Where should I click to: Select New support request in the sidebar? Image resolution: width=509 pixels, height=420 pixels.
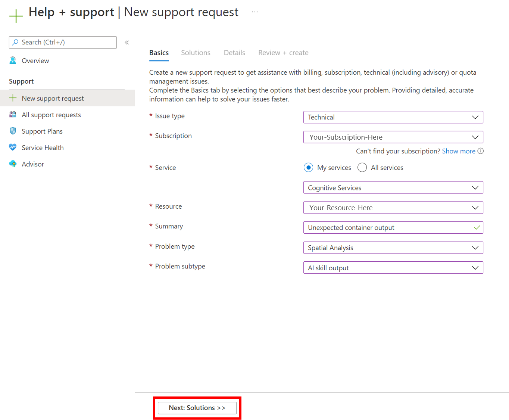(x=68, y=98)
